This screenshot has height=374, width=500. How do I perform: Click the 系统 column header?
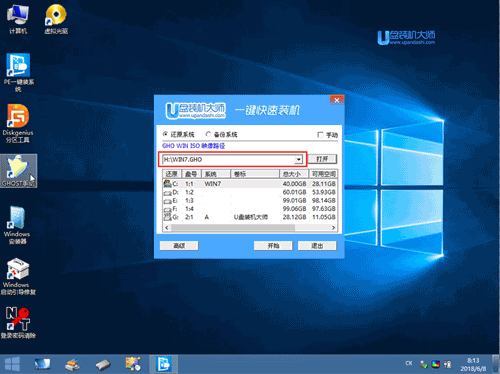point(216,174)
